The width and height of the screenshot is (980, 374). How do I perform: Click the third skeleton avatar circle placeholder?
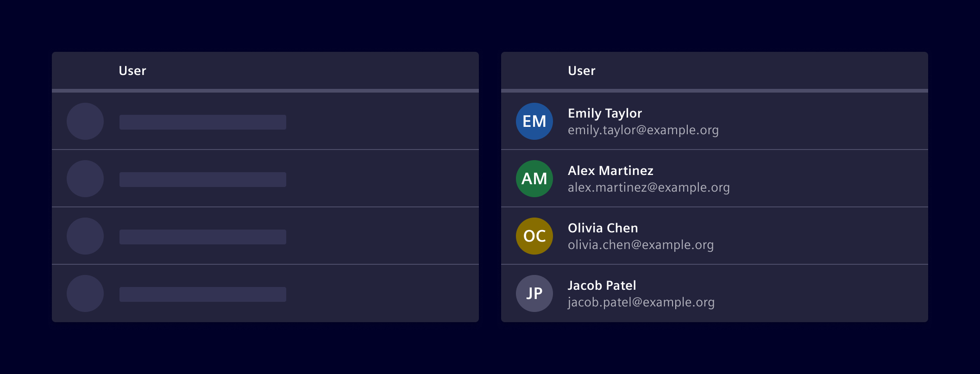[x=85, y=236]
